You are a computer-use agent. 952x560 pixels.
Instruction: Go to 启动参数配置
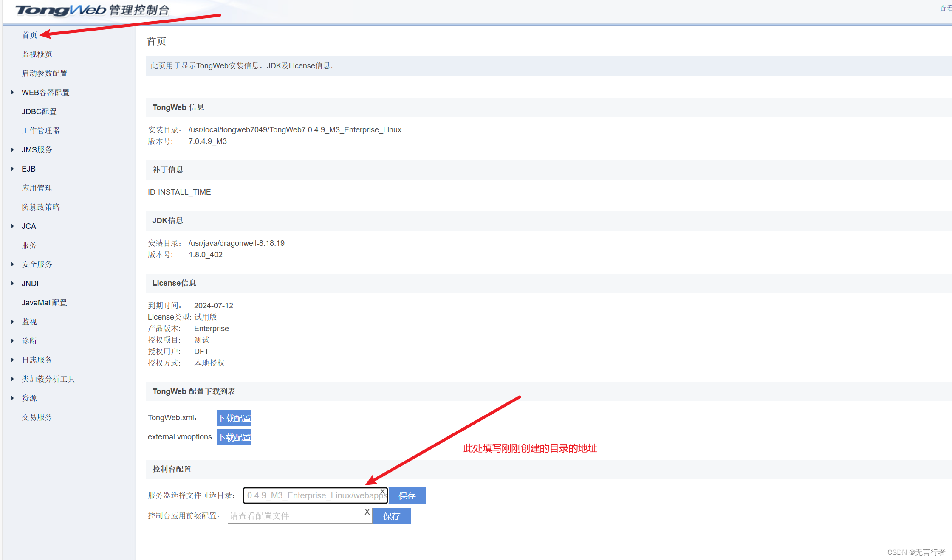click(45, 73)
